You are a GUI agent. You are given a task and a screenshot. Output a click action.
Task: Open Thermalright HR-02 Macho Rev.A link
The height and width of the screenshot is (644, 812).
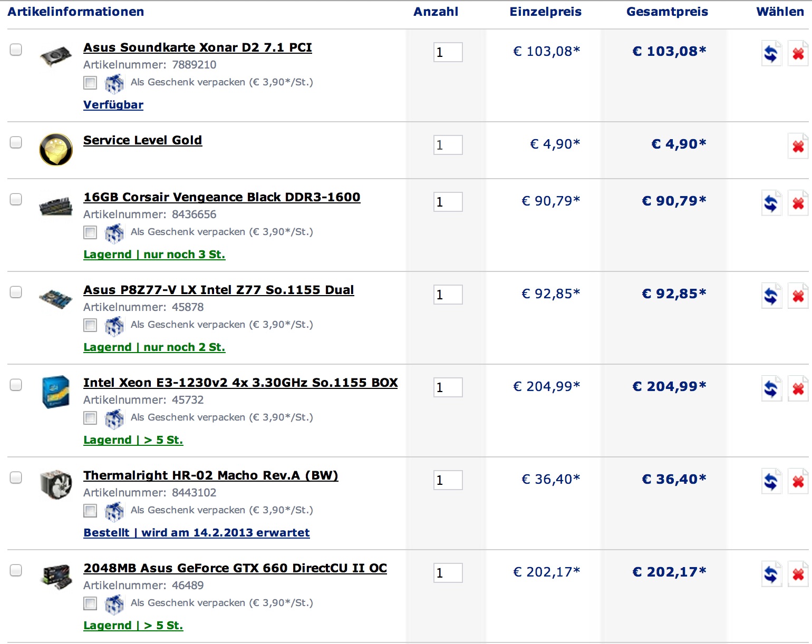(x=211, y=475)
